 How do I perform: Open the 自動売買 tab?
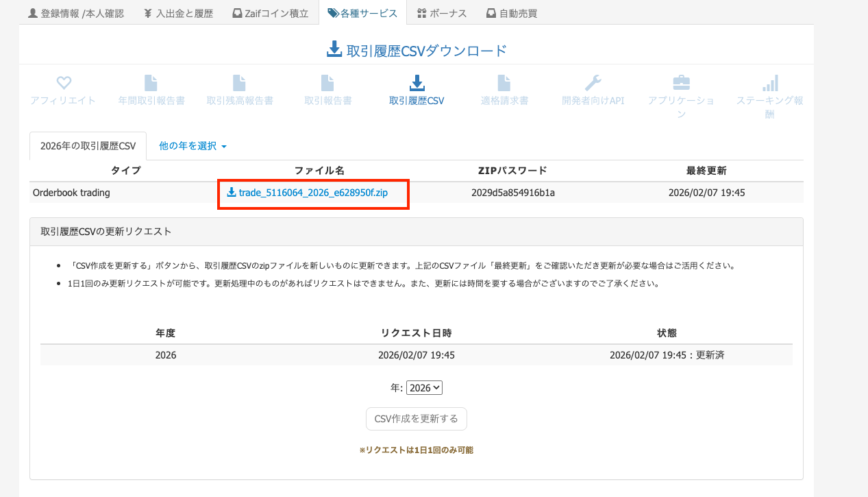[x=511, y=13]
